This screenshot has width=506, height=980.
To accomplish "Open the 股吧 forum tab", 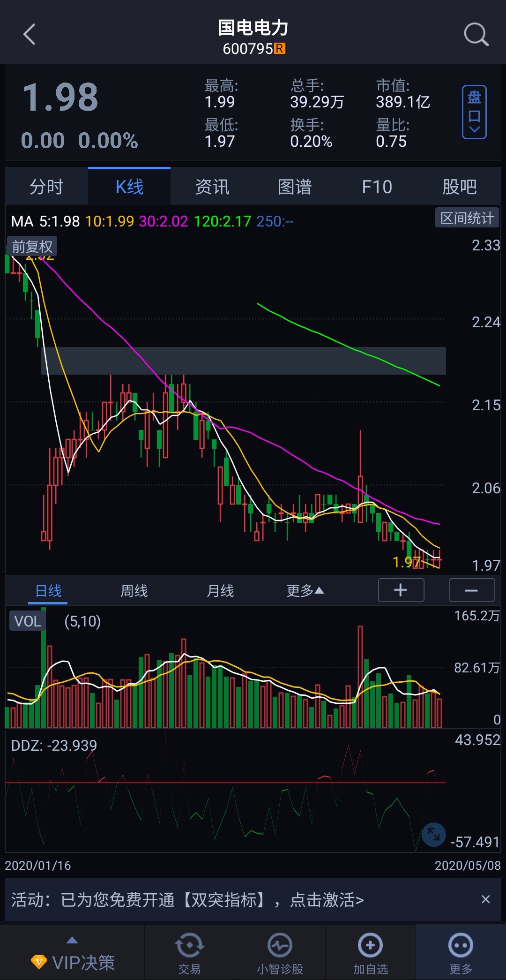I will pyautogui.click(x=460, y=187).
